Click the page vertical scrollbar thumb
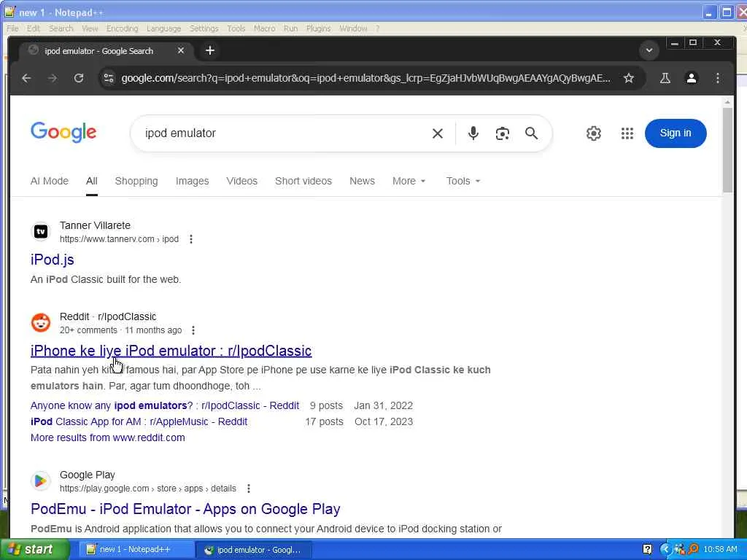The height and width of the screenshot is (560, 747). [x=727, y=150]
